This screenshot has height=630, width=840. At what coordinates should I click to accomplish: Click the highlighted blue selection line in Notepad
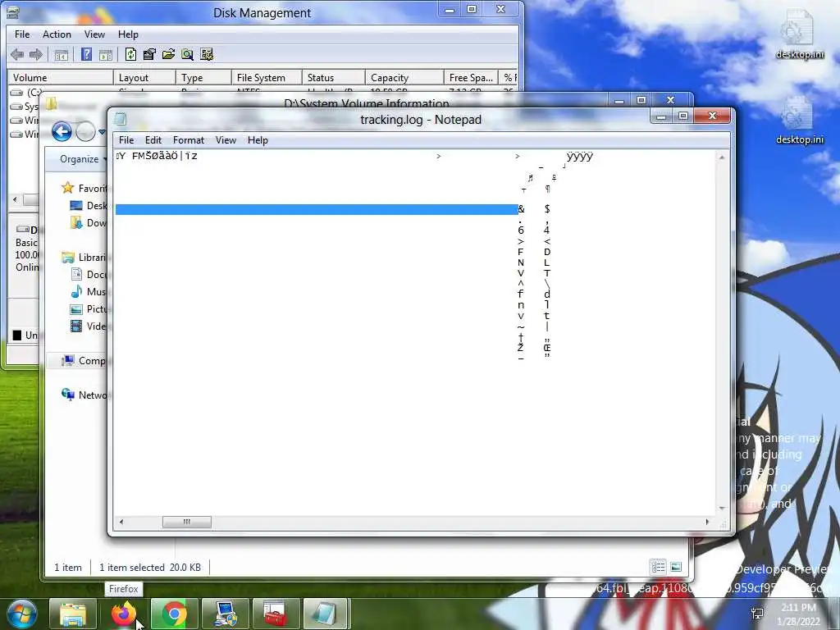point(317,209)
